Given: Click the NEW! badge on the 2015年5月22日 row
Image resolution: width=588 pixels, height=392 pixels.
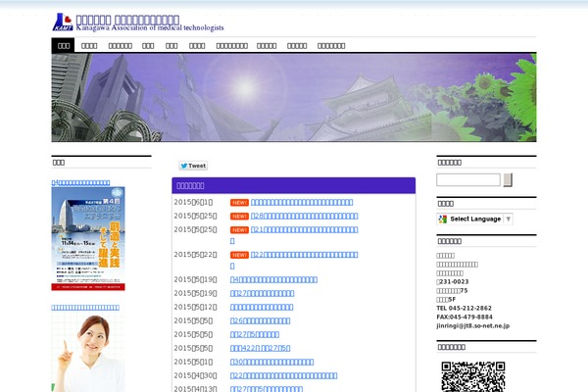Looking at the screenshot, I should click(239, 255).
